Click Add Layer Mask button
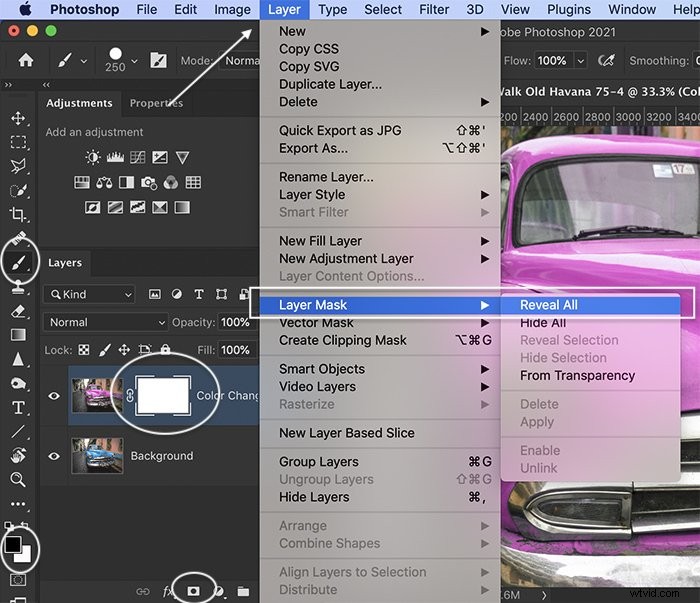 coord(193,591)
